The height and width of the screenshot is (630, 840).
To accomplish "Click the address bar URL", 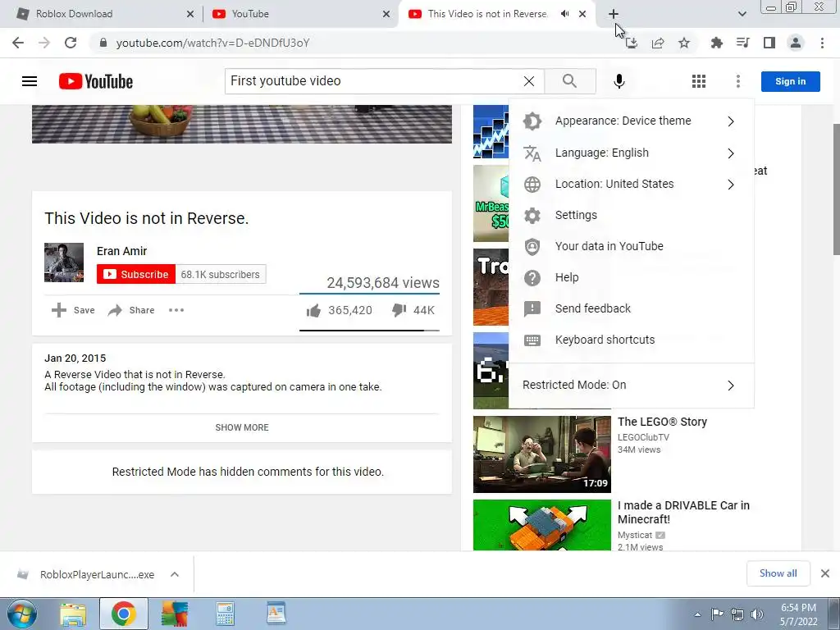I will click(212, 43).
